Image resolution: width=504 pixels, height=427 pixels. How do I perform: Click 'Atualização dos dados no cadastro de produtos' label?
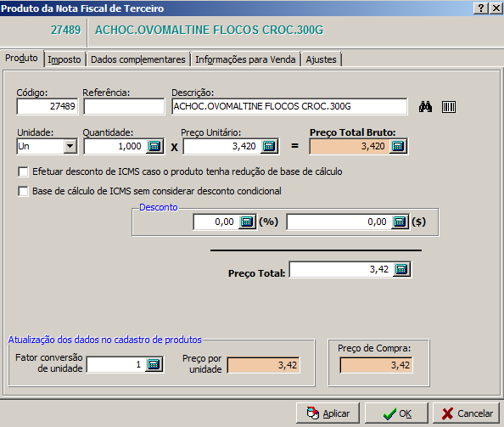pos(104,340)
